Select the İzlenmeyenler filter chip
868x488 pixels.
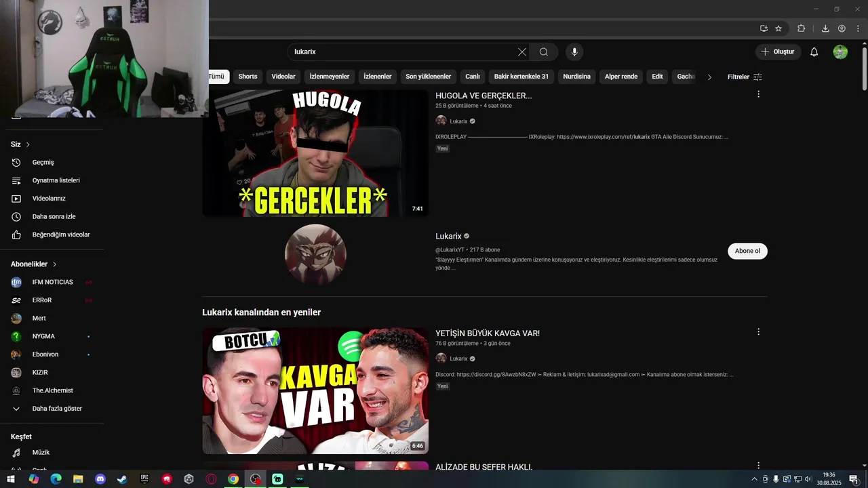[329, 77]
